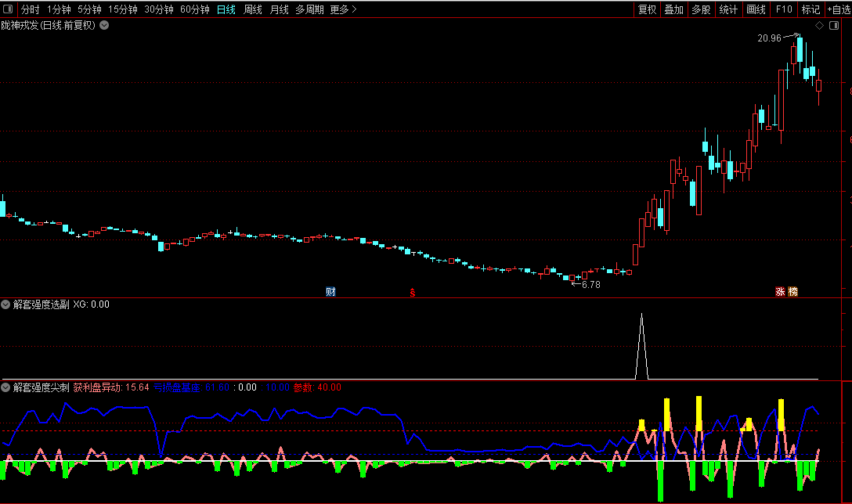Click 获利盘异动: 15.64 indicator label
Screen dimensions: 852x504
click(x=111, y=387)
